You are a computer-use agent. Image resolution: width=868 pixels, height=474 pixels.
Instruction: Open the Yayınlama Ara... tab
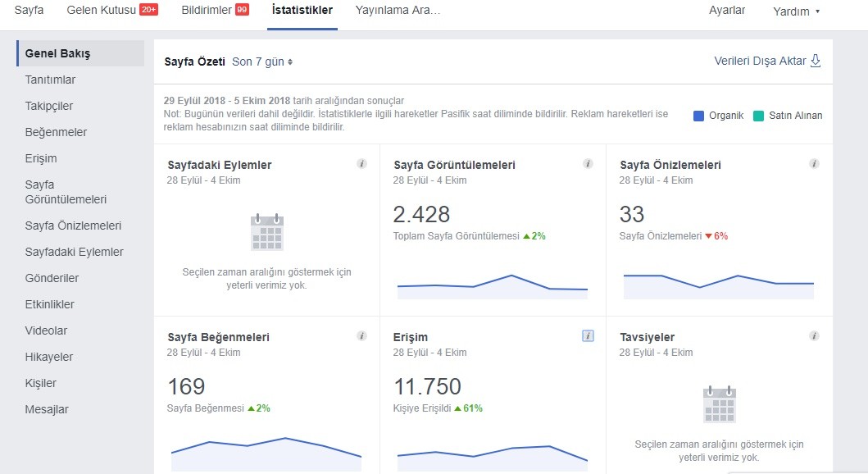pos(398,10)
